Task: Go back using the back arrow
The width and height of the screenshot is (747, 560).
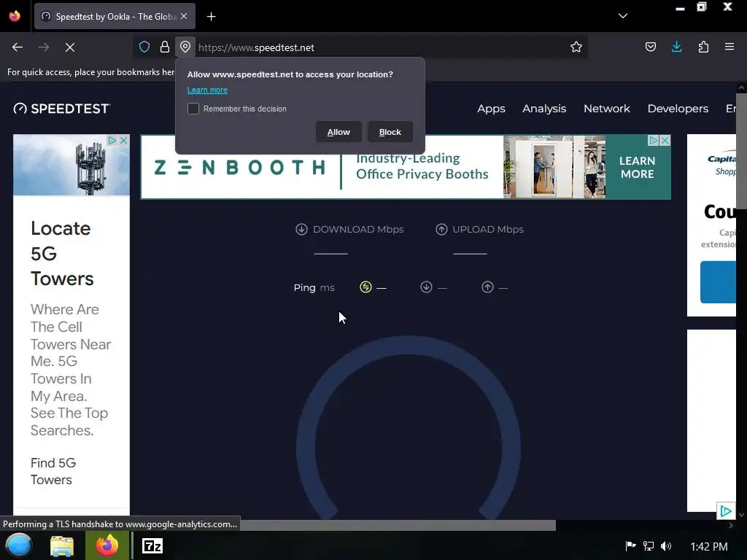Action: pos(18,47)
